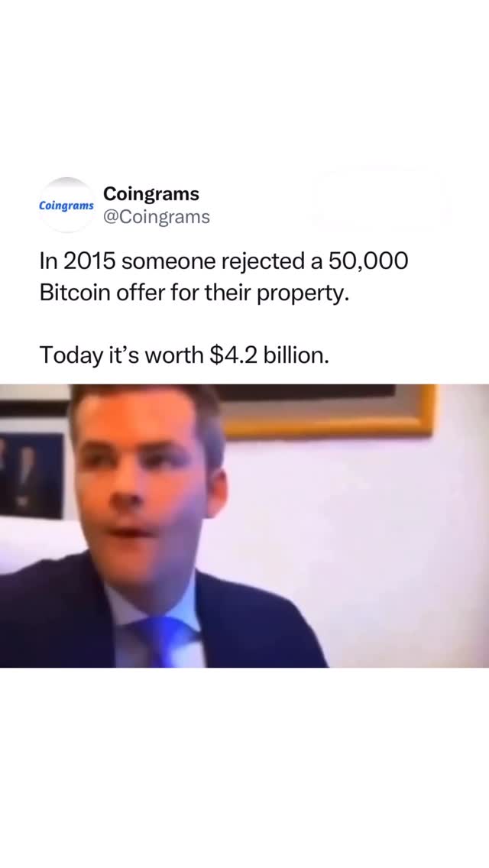
Task: Click the blank white area below the video
Action: (244, 766)
